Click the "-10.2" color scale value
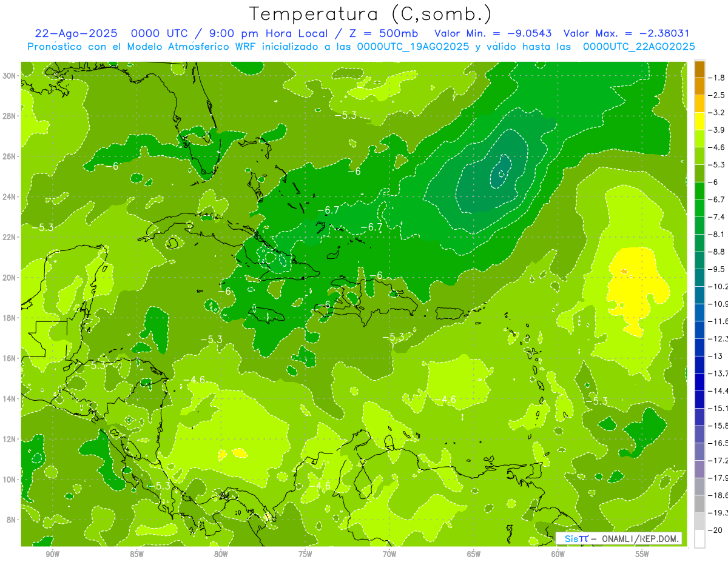This screenshot has height=562, width=728. (x=719, y=286)
